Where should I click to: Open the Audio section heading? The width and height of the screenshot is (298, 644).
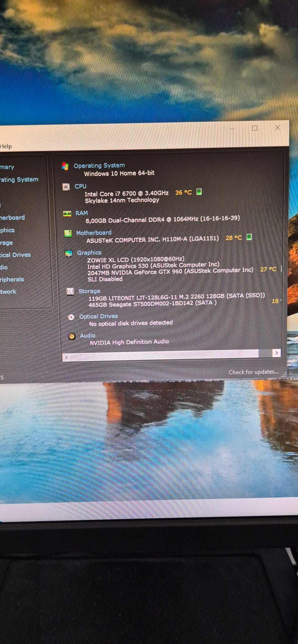coord(88,335)
